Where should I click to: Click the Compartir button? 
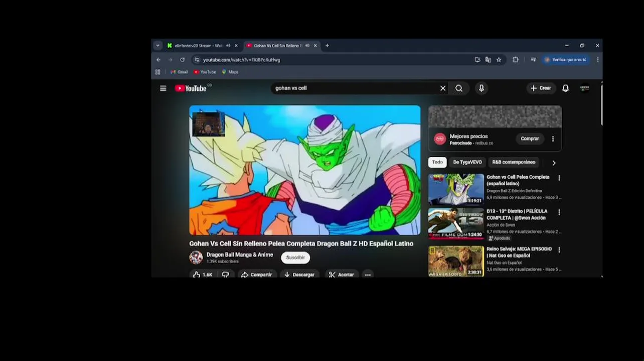pos(256,275)
